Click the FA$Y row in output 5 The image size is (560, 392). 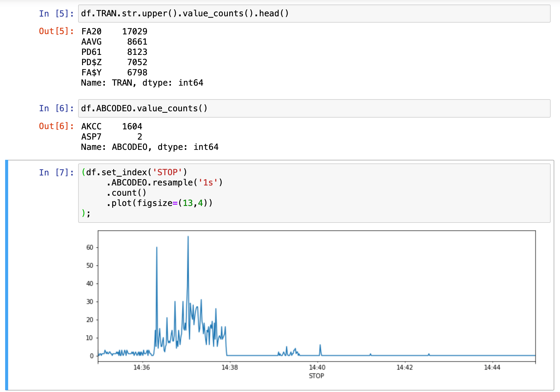[x=114, y=72]
